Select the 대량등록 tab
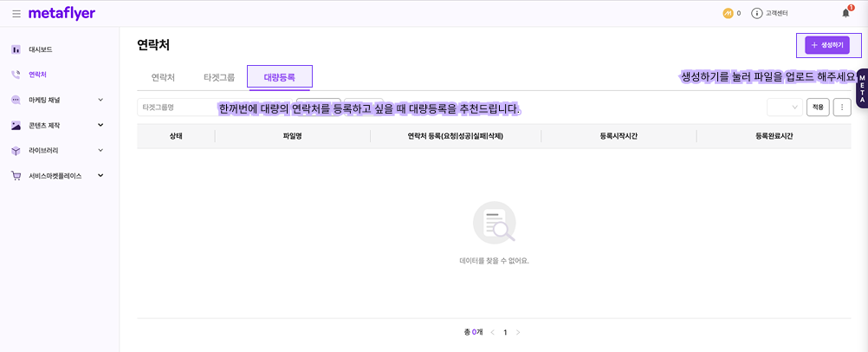This screenshot has width=868, height=352. click(x=279, y=77)
